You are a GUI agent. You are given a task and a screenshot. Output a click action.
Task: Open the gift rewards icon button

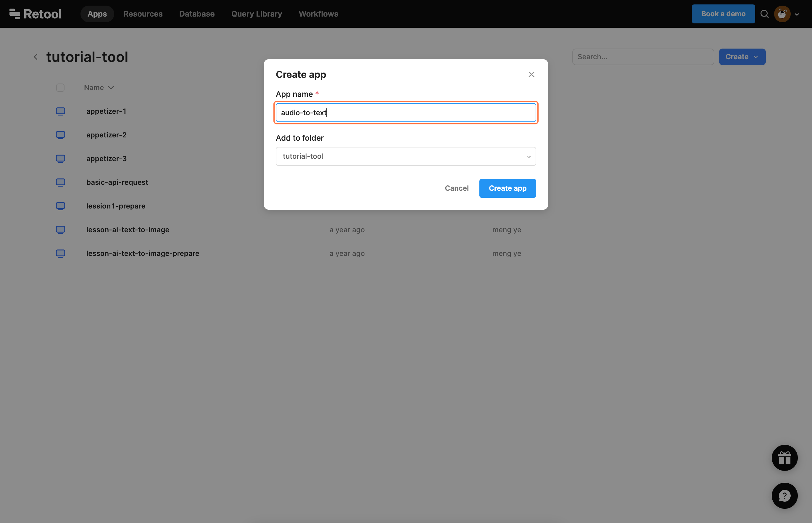click(x=784, y=458)
